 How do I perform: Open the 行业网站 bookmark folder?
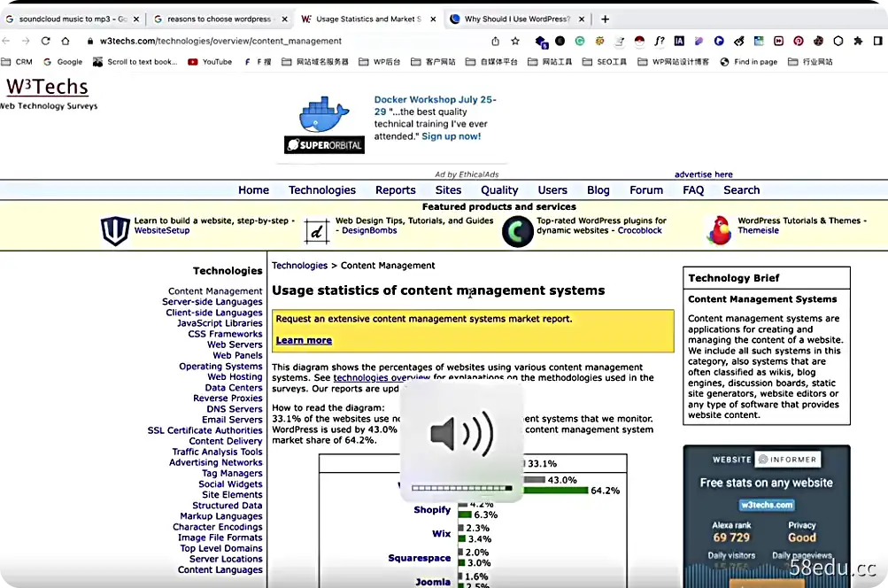(810, 62)
